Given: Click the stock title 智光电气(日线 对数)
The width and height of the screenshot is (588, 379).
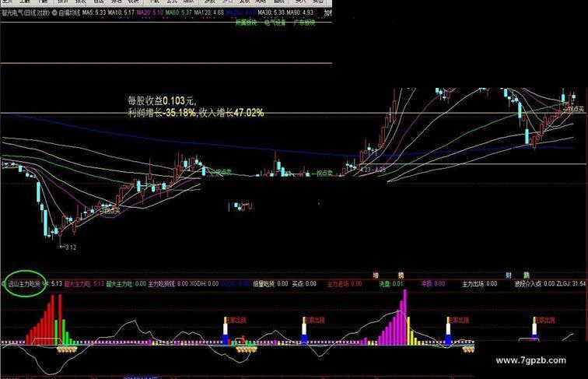Looking at the screenshot, I should click(26, 12).
